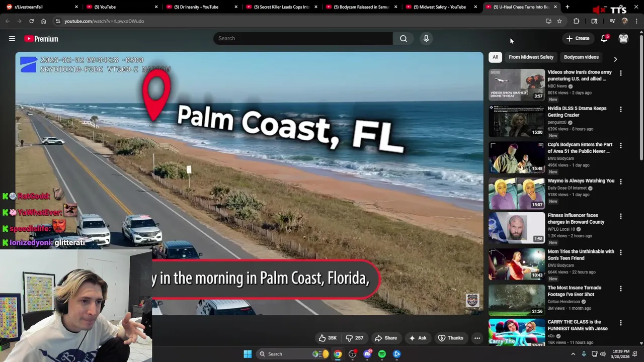The height and width of the screenshot is (362, 644).
Task: Open options for Nvidia DLSS 5 video
Action: click(x=620, y=109)
